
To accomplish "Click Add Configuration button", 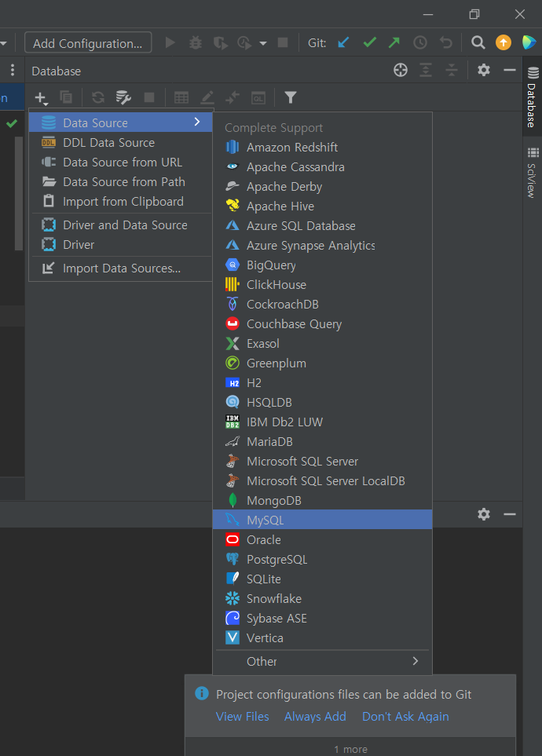I will pyautogui.click(x=88, y=43).
